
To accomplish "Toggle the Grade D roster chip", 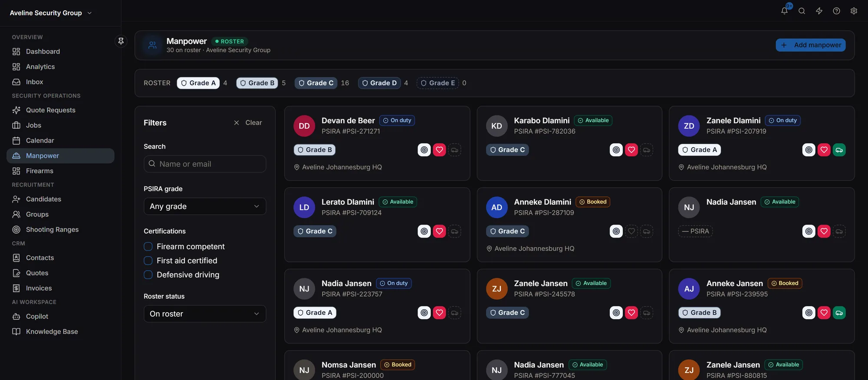I will 379,83.
